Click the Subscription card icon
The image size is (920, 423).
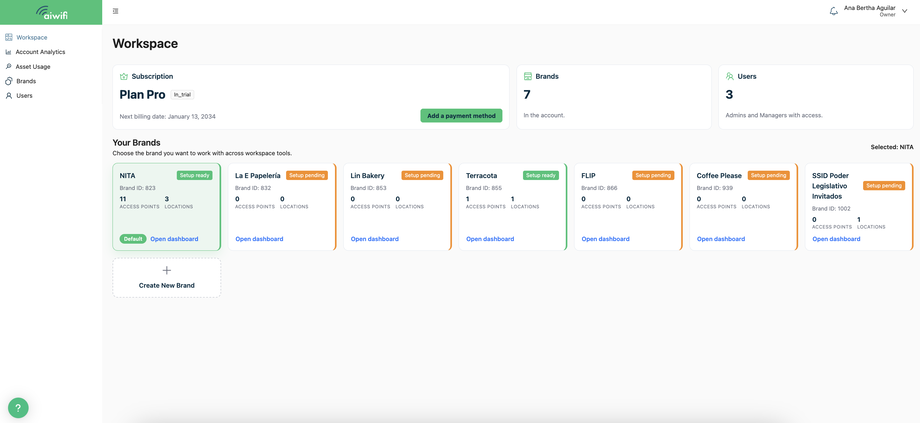click(x=124, y=76)
